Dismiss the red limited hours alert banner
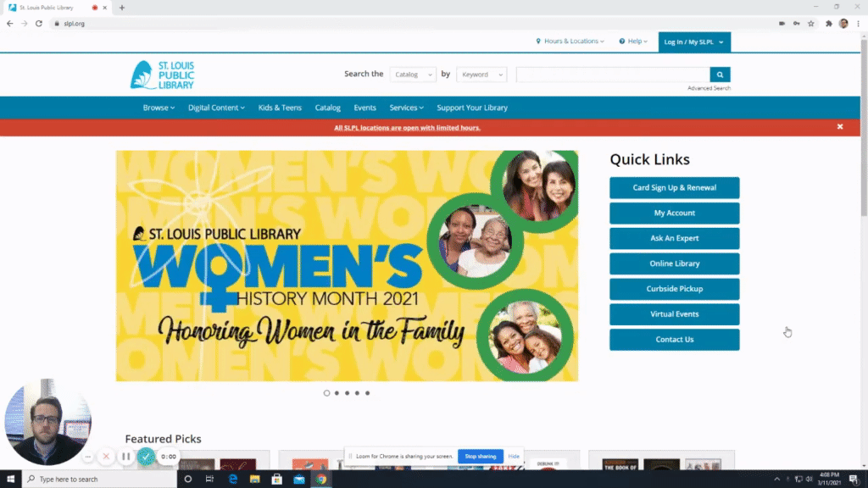This screenshot has width=868, height=488. pos(840,127)
